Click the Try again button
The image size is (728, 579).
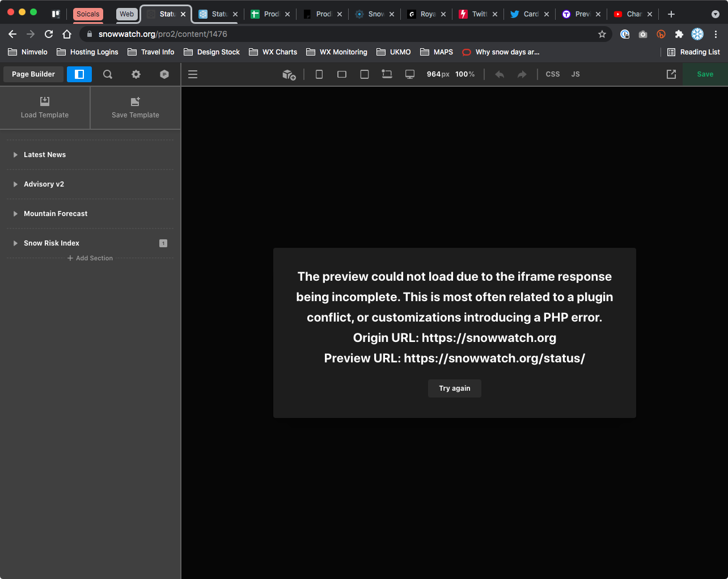pyautogui.click(x=455, y=388)
